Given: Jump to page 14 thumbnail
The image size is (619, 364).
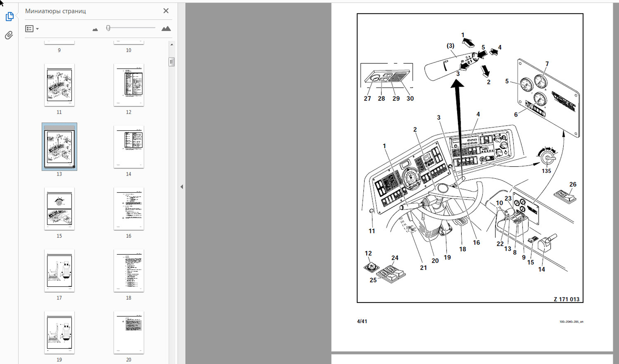Looking at the screenshot, I should coord(129,147).
